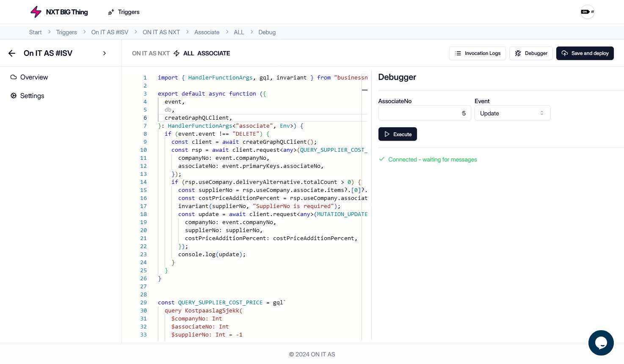Click Save and deploy
This screenshot has height=364, width=624.
585,53
